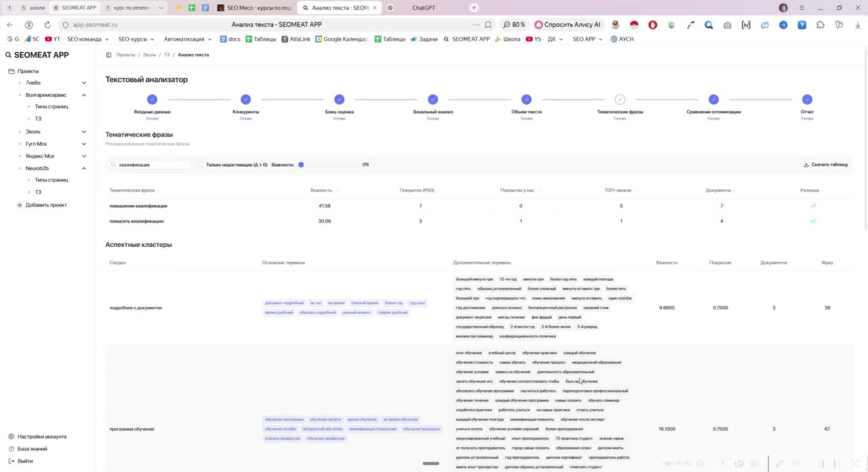Viewport: 868px width, 472px height.
Task: Open the browser profile avatar icon
Action: (x=783, y=7)
